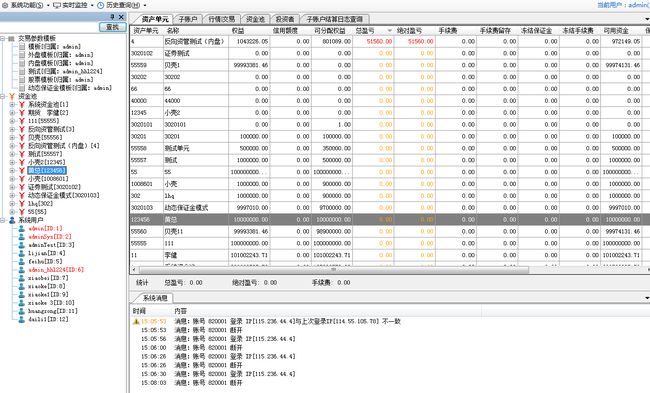
Task: Click the user icon of lijian[ID:4]
Action: (x=22, y=253)
